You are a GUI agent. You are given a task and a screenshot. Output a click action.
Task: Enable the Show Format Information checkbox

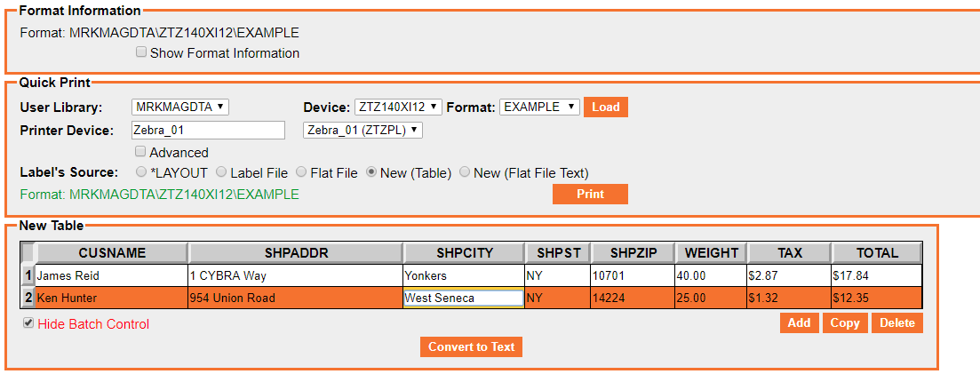tap(141, 52)
